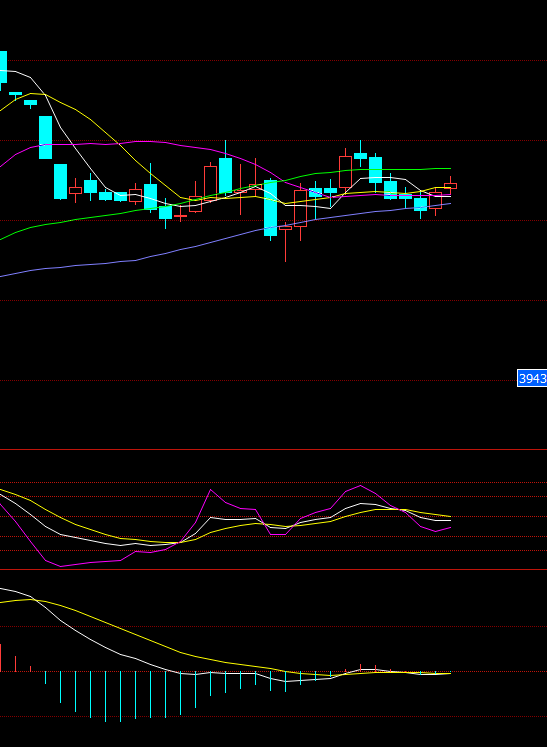Click the first magenta peak in the oscillator pane

click(211, 490)
